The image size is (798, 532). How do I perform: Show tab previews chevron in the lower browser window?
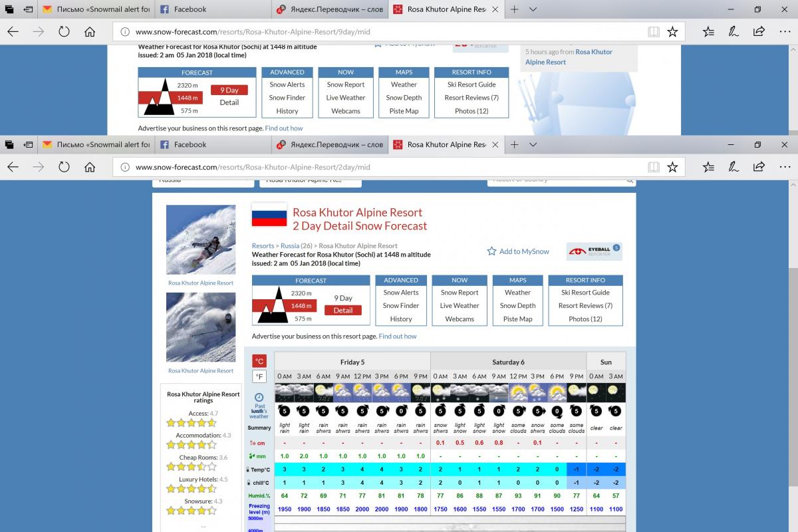[533, 144]
